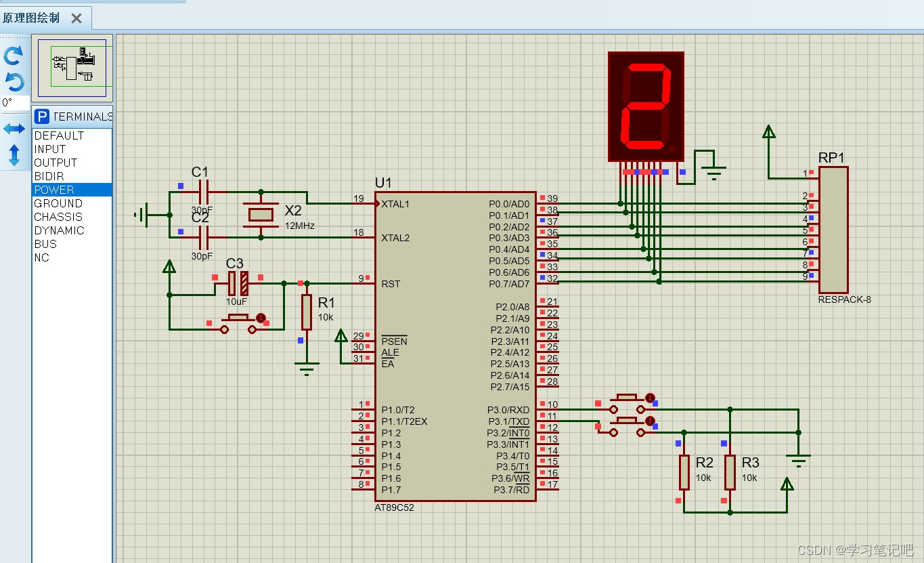924x563 pixels.
Task: Click the P3.7/RD pin label
Action: point(511,490)
